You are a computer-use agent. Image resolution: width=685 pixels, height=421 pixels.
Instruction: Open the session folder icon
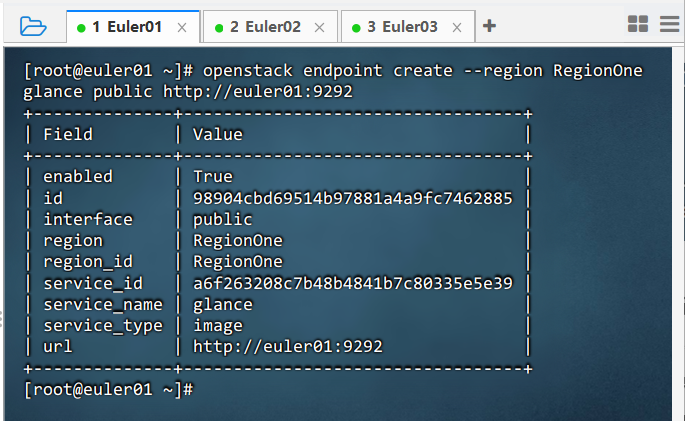click(x=33, y=26)
